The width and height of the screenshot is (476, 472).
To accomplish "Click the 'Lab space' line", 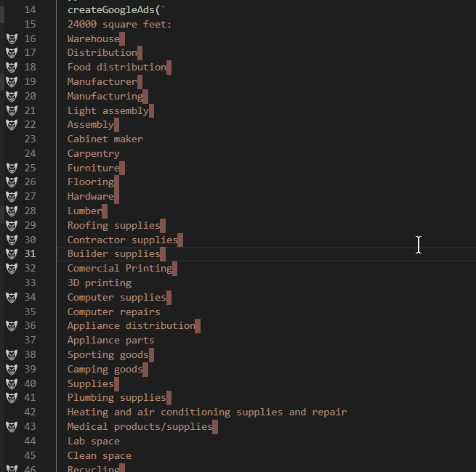I will [x=94, y=442].
